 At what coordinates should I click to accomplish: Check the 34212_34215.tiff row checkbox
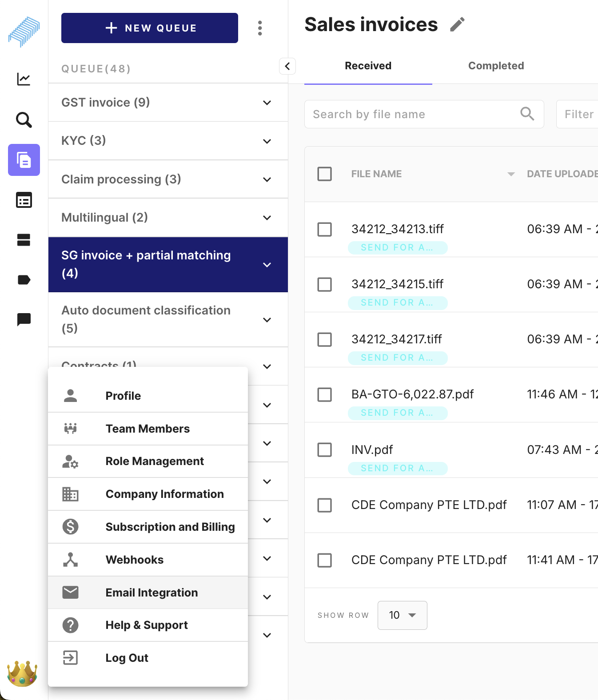pos(324,285)
